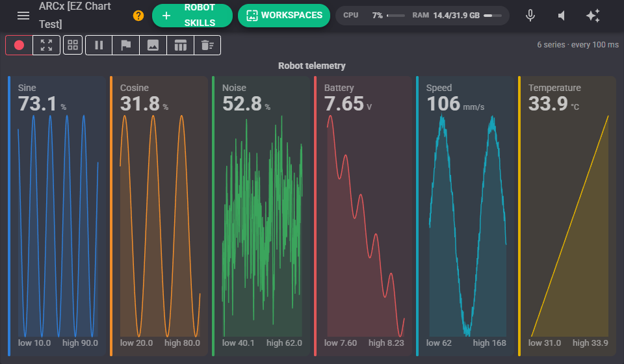Click the Temperature value 33.9

click(548, 104)
